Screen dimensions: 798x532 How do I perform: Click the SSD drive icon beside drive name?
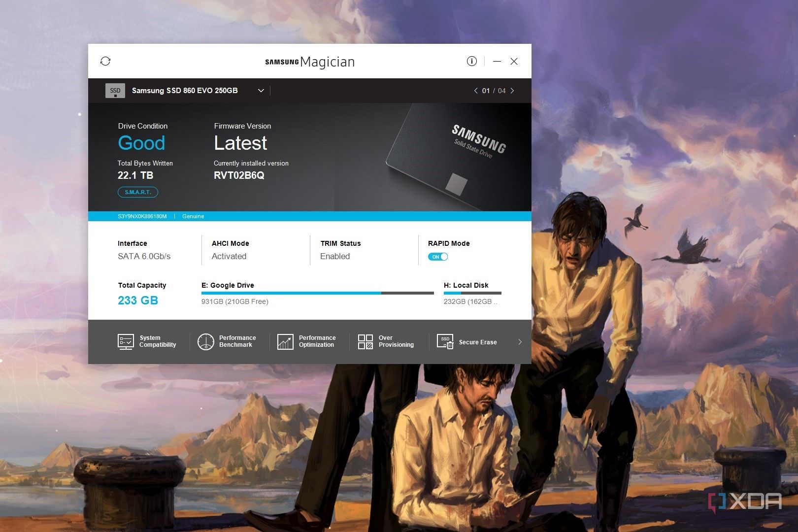point(115,91)
